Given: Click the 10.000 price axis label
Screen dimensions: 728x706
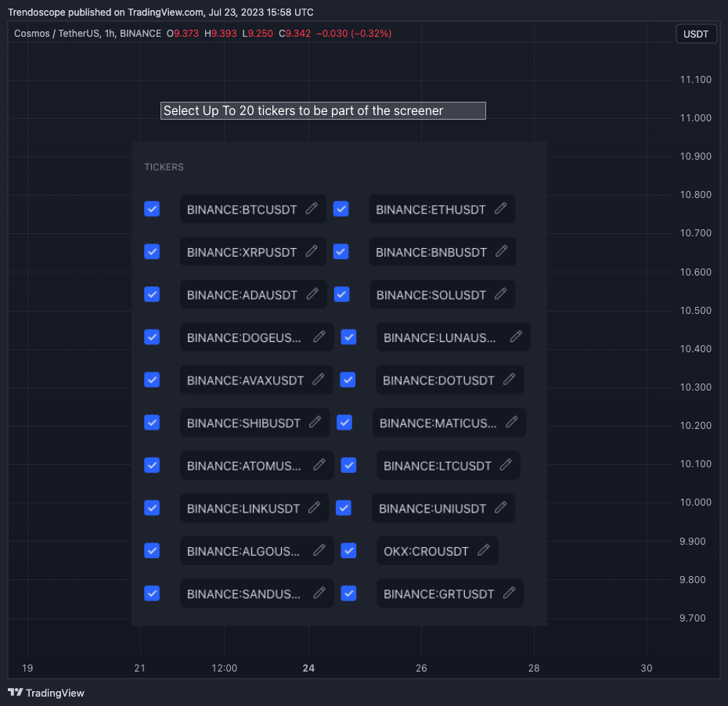Looking at the screenshot, I should [695, 502].
